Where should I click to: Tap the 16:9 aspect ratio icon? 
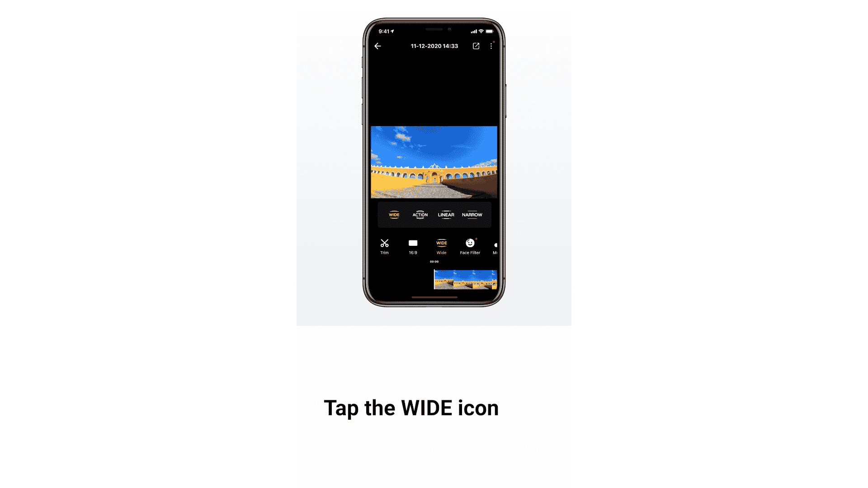tap(413, 246)
